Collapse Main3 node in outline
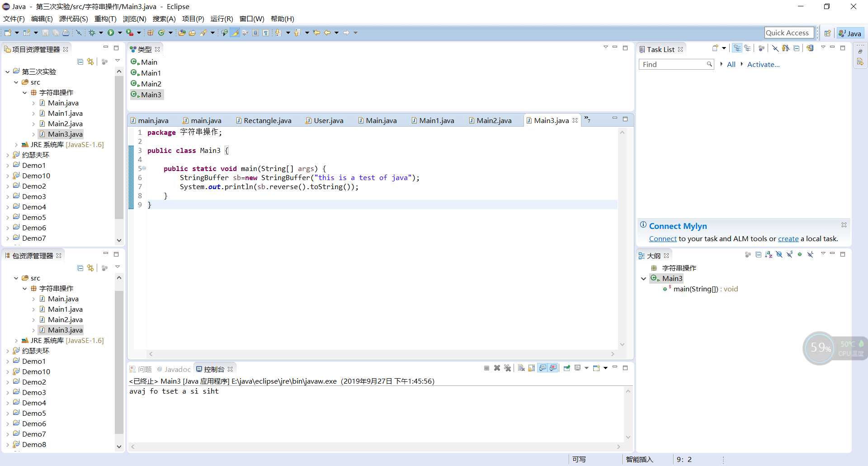This screenshot has height=466, width=868. coord(643,279)
